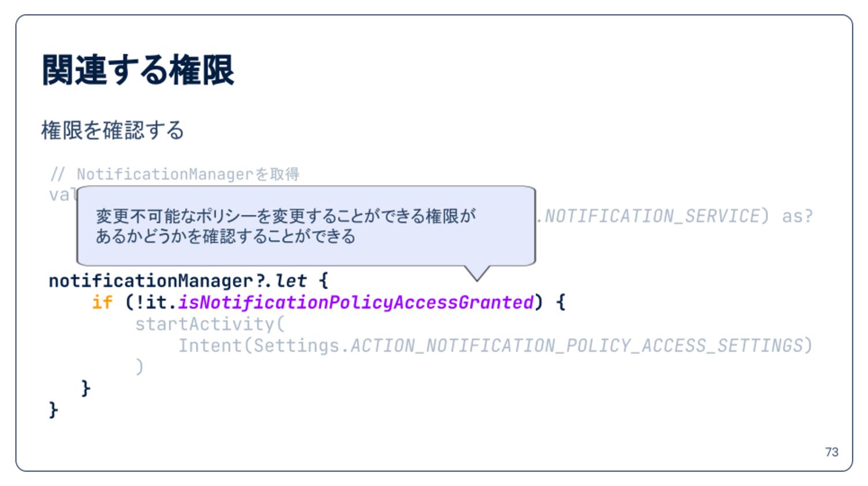868x486 pixels.
Task: Click the startActivity( call
Action: point(210,324)
